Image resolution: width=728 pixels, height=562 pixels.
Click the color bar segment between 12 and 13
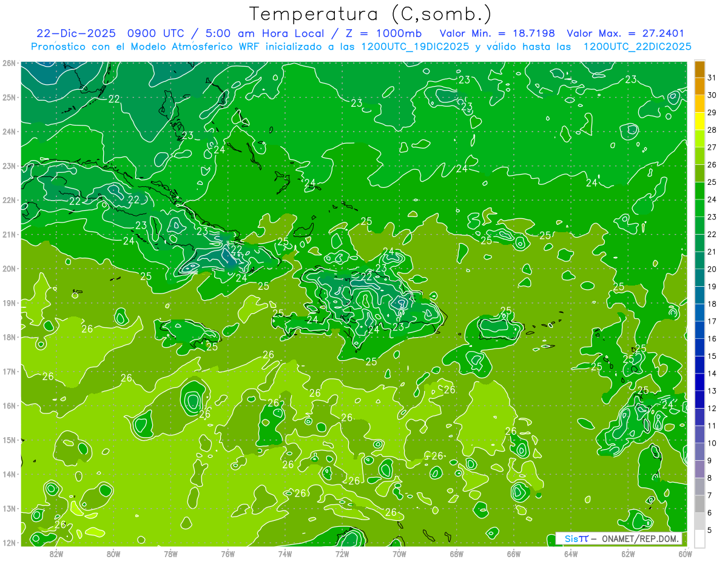coord(699,400)
